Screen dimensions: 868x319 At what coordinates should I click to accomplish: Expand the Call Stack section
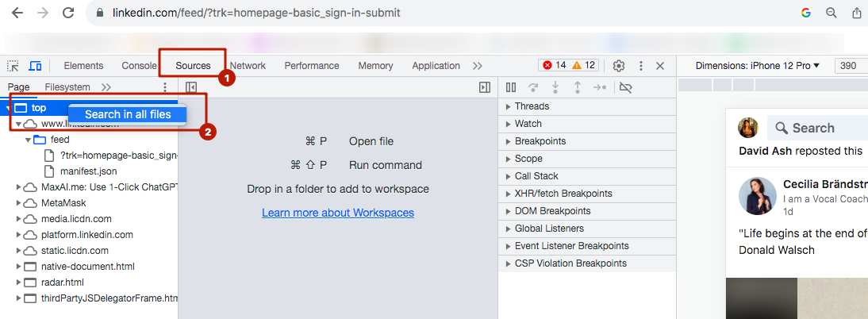pyautogui.click(x=587, y=176)
